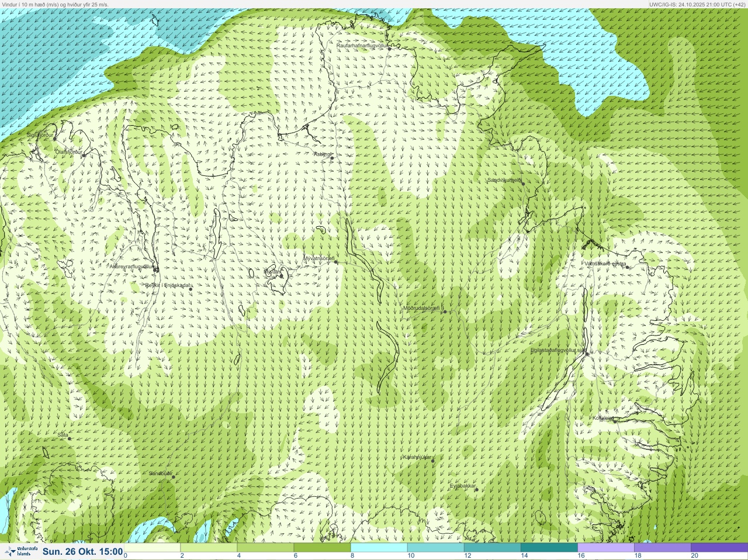The width and height of the screenshot is (748, 560).
Task: Click the Eyjabakkar station dot
Action: (477, 489)
